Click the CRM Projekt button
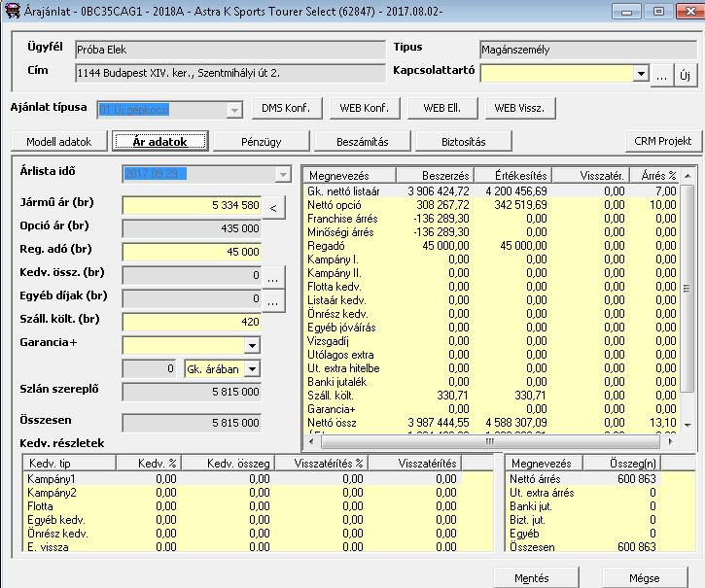This screenshot has width=705, height=588. point(663,141)
